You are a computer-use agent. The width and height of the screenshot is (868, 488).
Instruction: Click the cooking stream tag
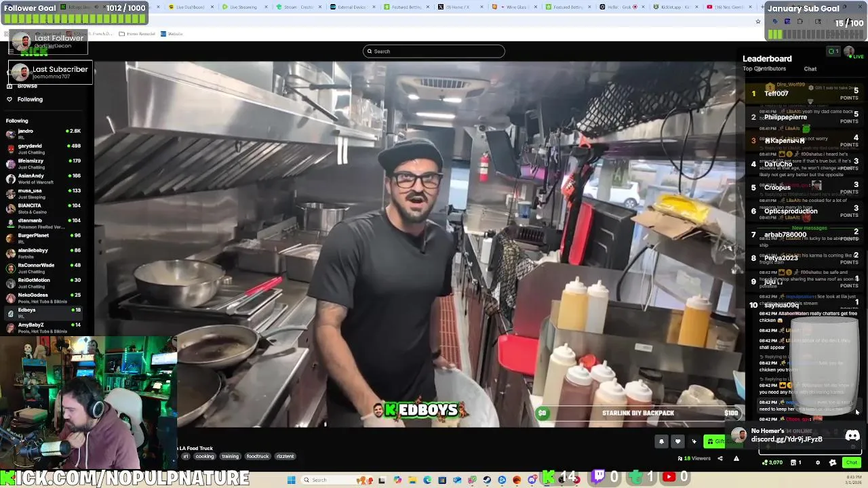205,456
